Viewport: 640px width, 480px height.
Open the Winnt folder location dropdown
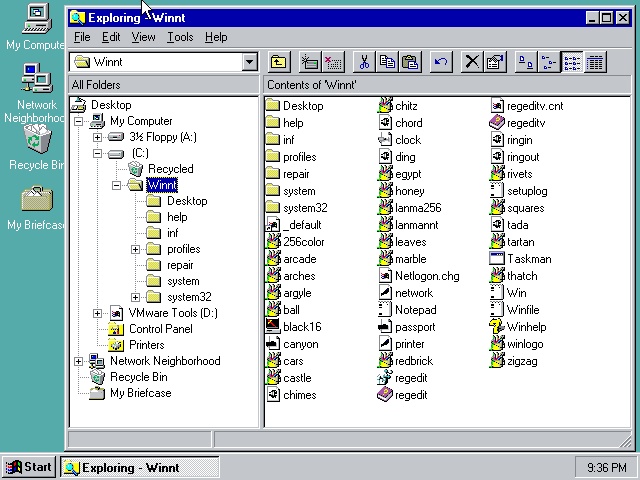[249, 62]
